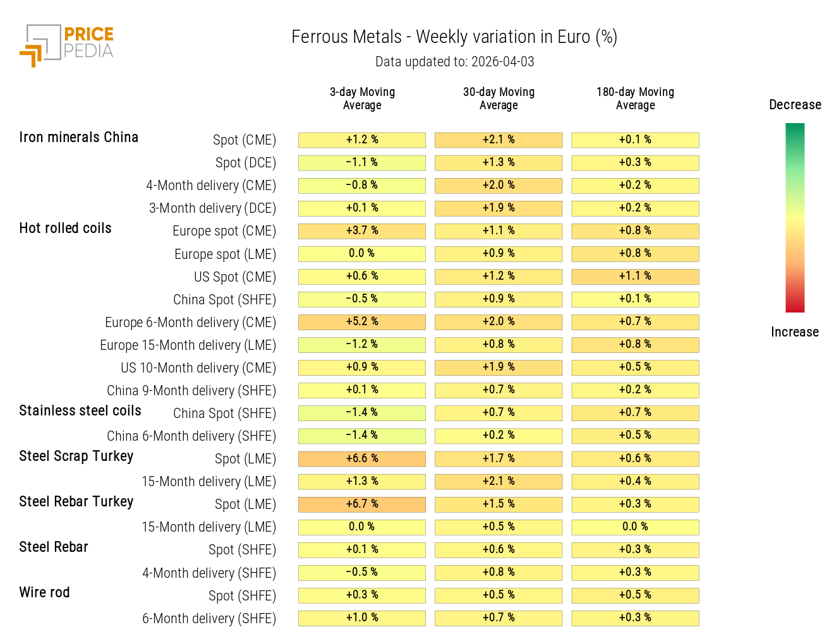Click the +6.6 % Steel Scrap Turkey cell
Image resolution: width=834 pixels, height=644 pixels.
point(362,458)
